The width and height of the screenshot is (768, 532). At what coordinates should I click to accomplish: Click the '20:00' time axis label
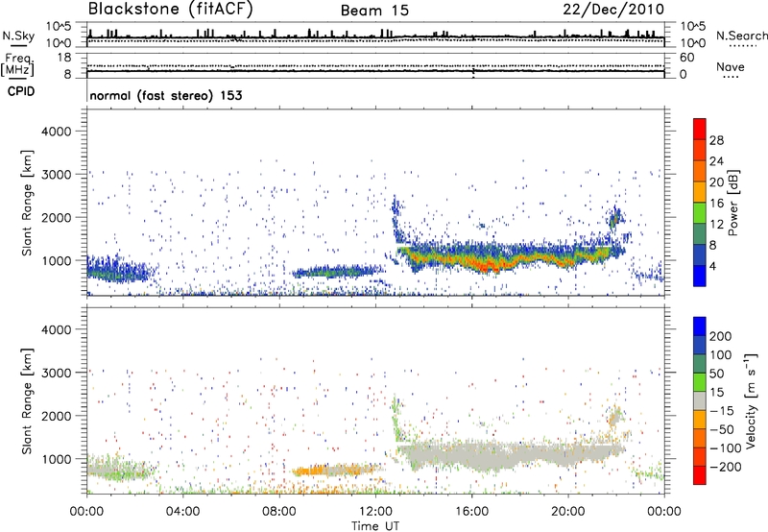[x=567, y=512]
